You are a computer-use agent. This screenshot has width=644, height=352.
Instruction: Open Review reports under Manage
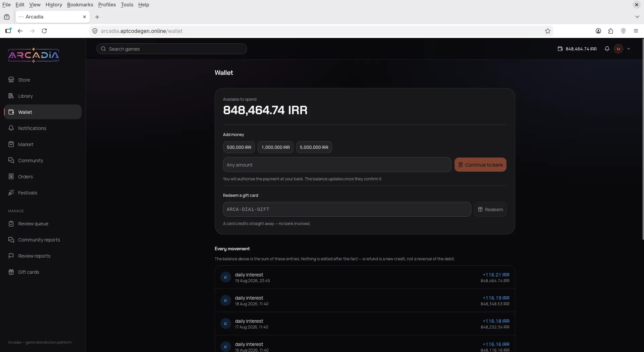pyautogui.click(x=43, y=256)
